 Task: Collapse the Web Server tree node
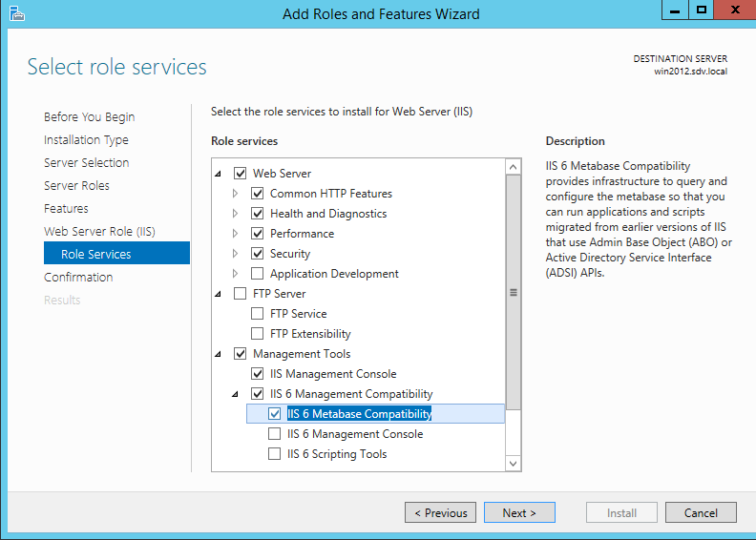219,174
